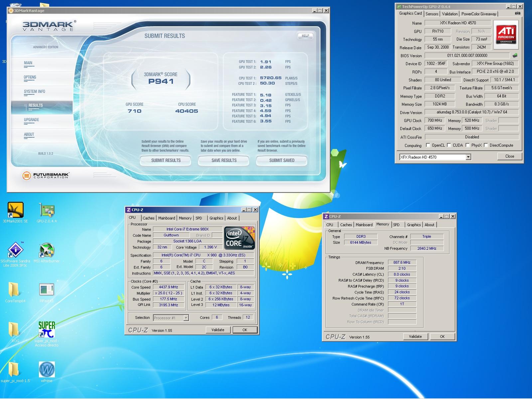Viewport: 532px width, 399px height.
Task: Click the GPU-Z Name field XFX Radeon
Action: coord(458,23)
